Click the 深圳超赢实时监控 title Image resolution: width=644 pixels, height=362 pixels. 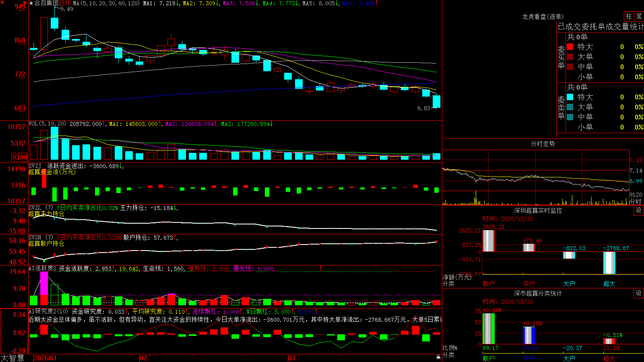click(x=538, y=210)
